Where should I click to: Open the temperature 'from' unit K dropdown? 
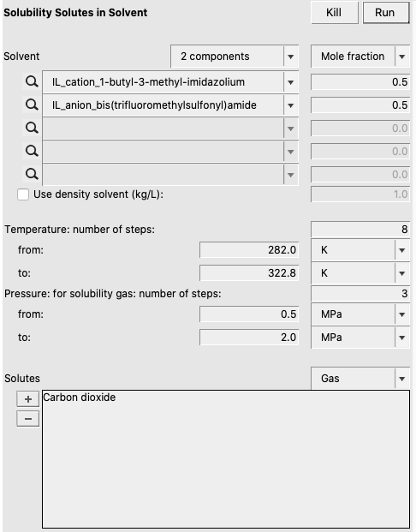tap(360, 250)
